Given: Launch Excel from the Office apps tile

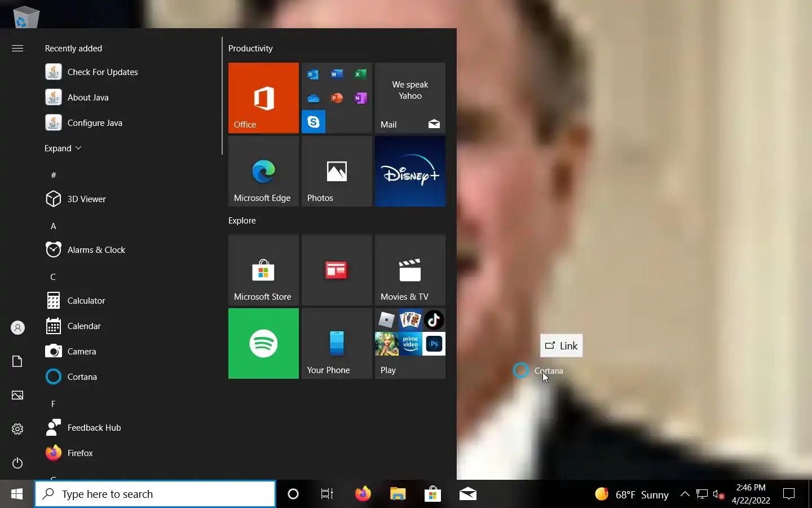Looking at the screenshot, I should click(360, 74).
